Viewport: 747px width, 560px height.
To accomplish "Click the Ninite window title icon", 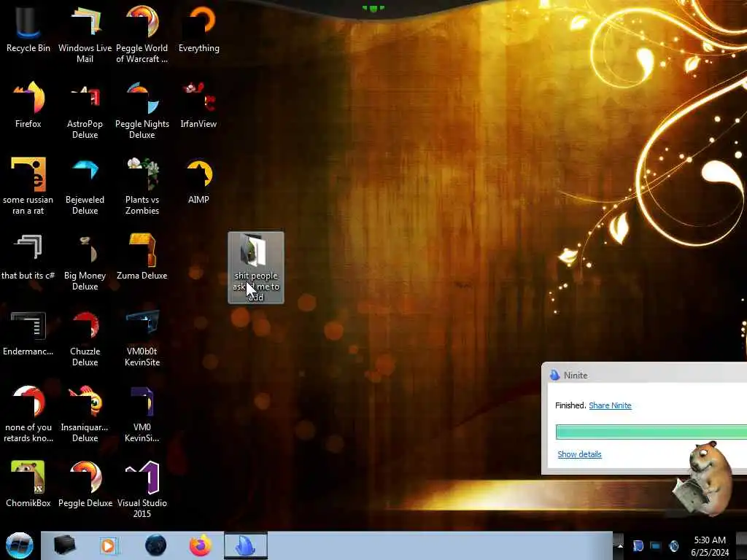I will 554,376.
